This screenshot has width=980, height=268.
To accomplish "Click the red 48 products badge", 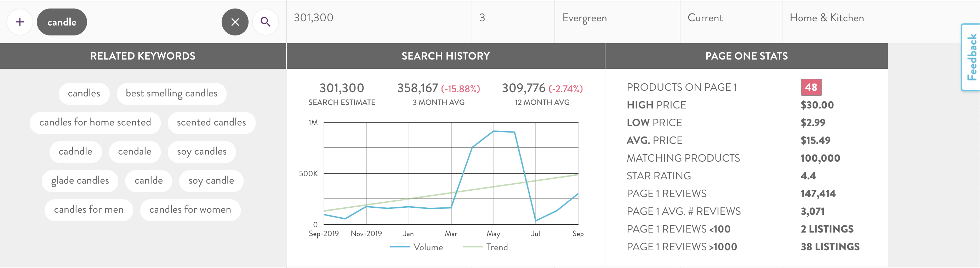I will tap(811, 87).
